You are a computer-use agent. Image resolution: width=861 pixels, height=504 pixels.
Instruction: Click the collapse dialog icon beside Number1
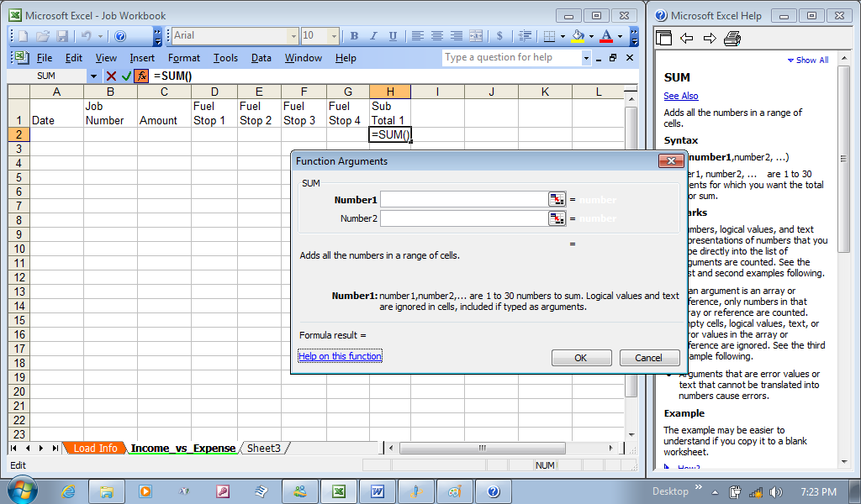557,200
